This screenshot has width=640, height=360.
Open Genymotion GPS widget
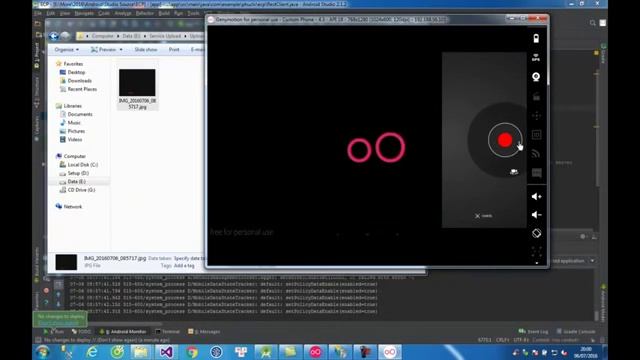[x=536, y=58]
